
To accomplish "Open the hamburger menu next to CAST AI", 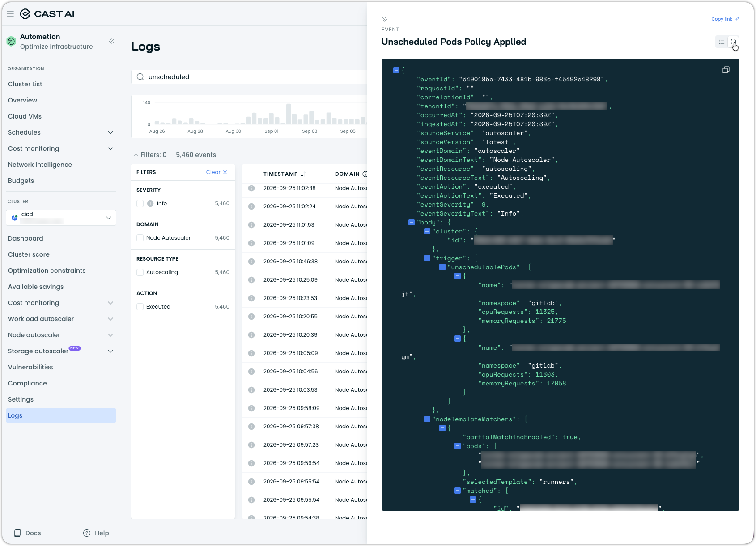I will coord(10,14).
